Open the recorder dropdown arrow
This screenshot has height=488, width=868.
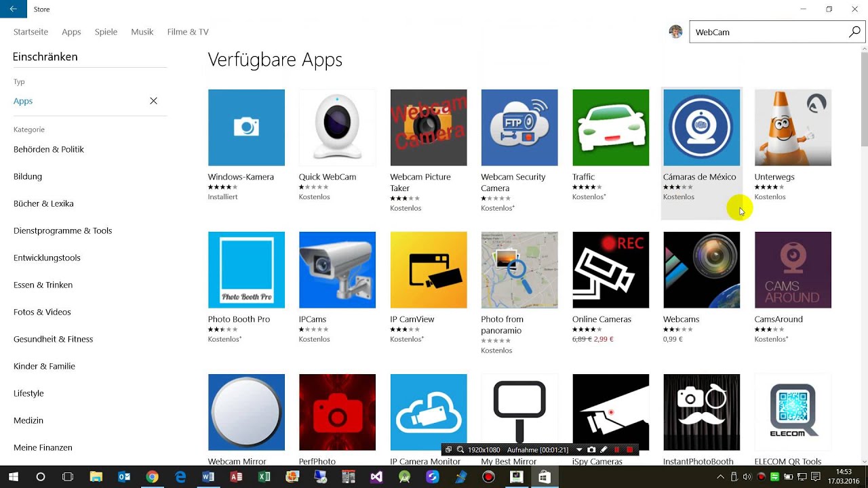tap(579, 449)
